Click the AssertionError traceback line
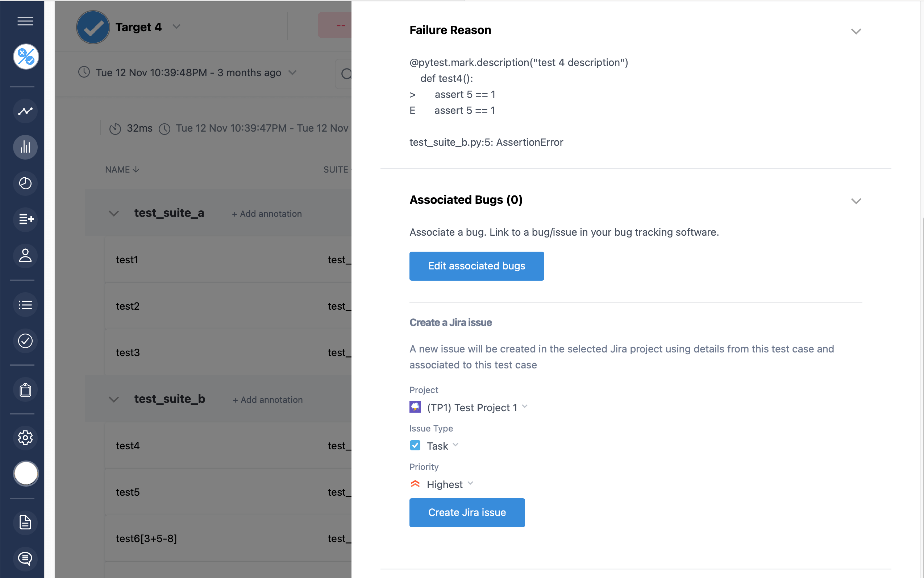Image resolution: width=924 pixels, height=578 pixels. pyautogui.click(x=486, y=142)
